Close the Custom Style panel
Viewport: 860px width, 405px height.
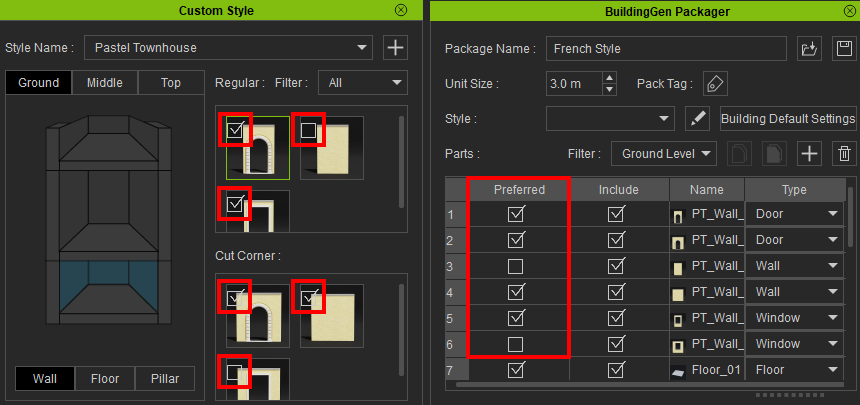[401, 10]
